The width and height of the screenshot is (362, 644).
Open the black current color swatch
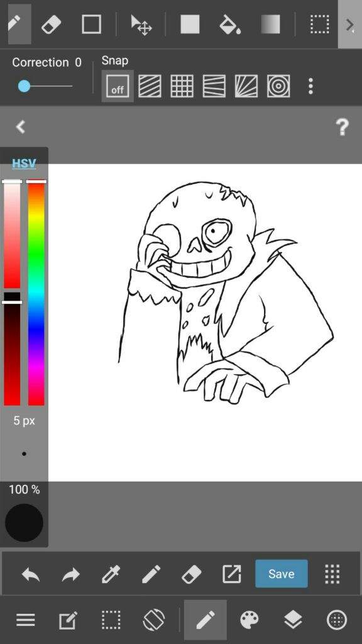24,523
